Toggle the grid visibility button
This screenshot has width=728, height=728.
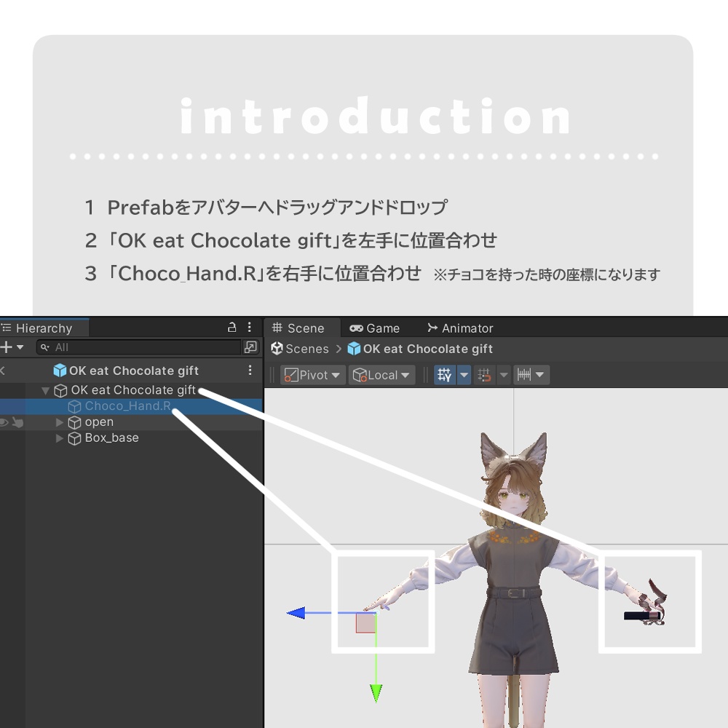tap(444, 375)
